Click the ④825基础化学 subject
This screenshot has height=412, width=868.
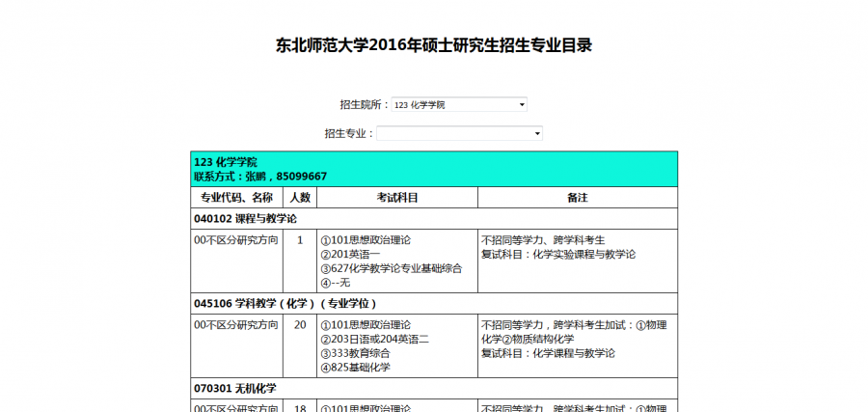pos(355,368)
